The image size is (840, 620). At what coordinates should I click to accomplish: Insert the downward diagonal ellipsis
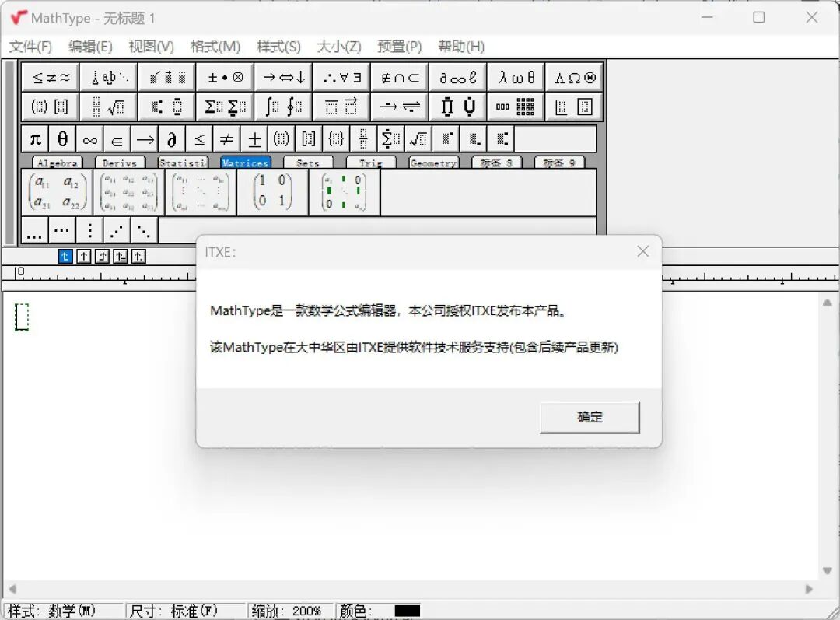145,230
